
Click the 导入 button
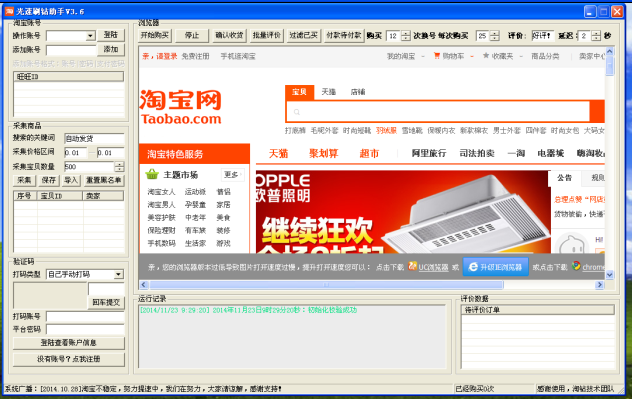click(71, 181)
